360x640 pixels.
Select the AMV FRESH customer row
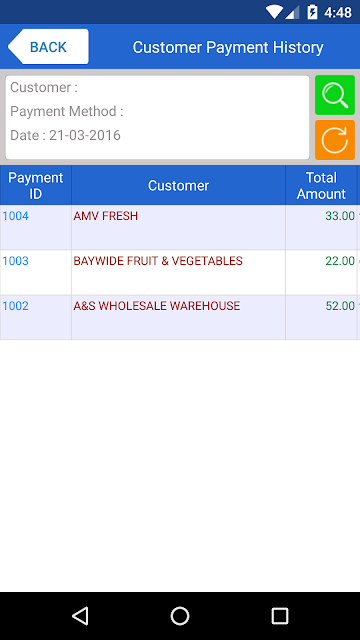180,227
